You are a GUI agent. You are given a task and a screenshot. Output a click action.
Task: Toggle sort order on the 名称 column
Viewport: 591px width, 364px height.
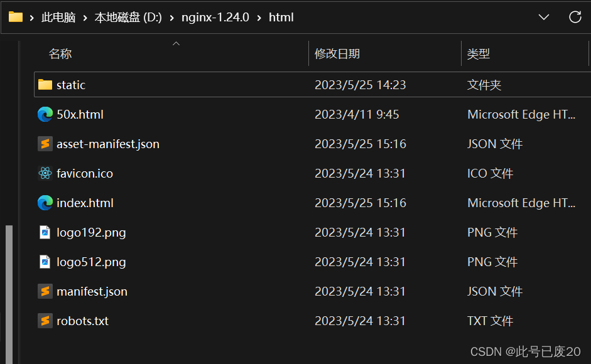pos(60,54)
